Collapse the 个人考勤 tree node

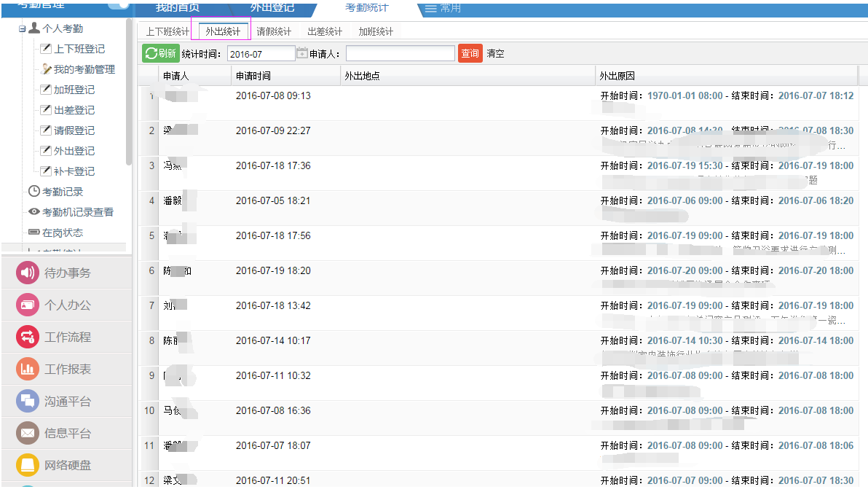point(22,29)
